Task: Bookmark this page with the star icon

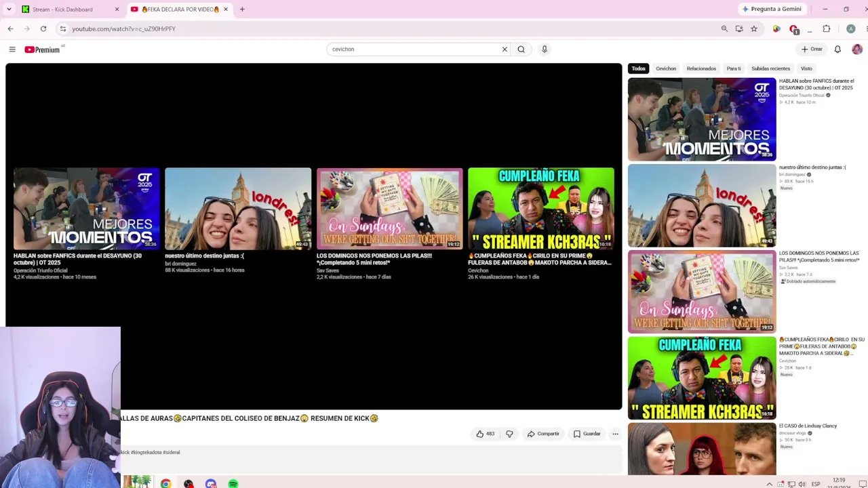Action: click(754, 28)
